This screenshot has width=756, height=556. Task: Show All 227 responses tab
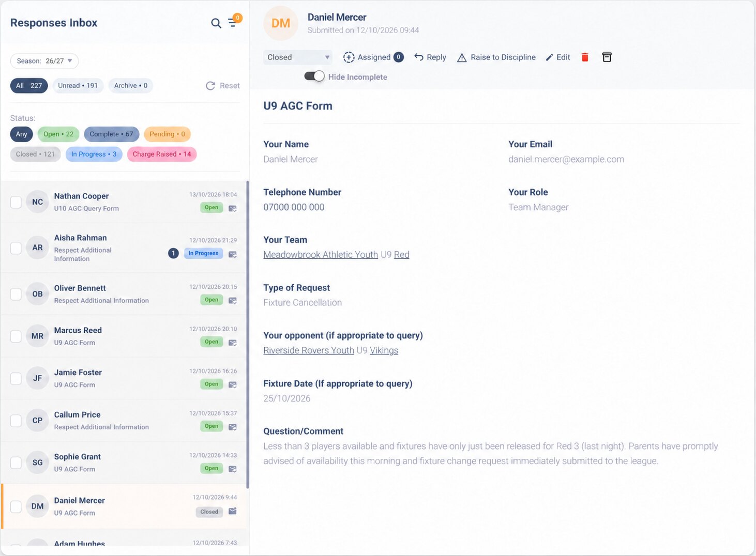click(x=29, y=86)
